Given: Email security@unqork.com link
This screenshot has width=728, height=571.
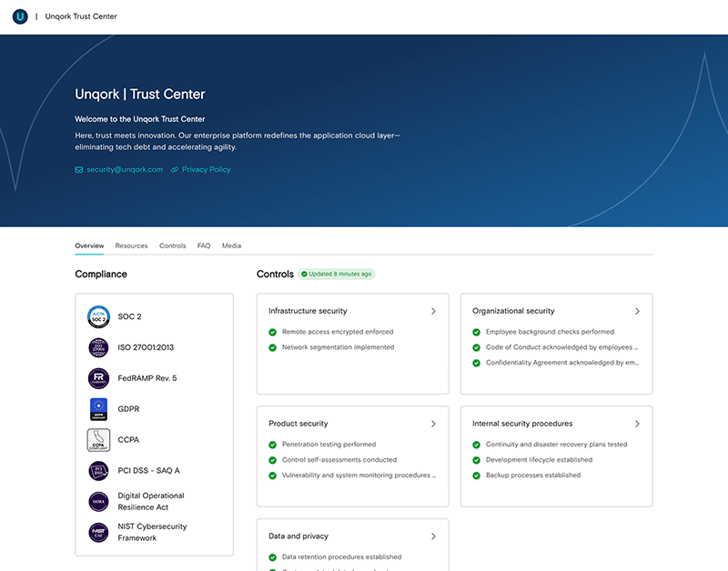Looking at the screenshot, I should pos(125,169).
